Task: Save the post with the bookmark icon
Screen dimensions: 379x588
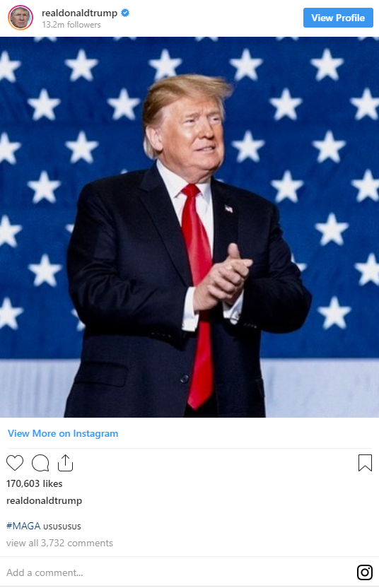Action: [x=365, y=463]
